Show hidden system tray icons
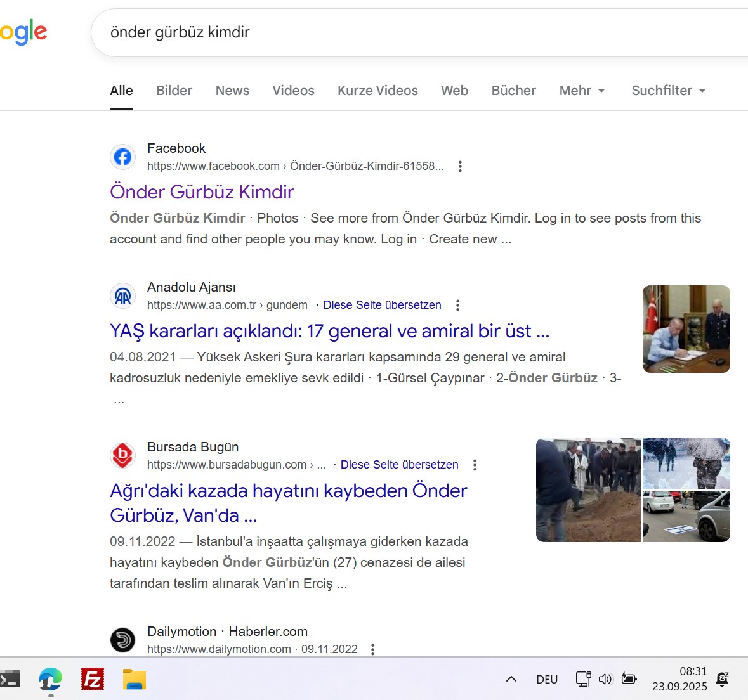Image resolution: width=748 pixels, height=700 pixels. tap(511, 680)
